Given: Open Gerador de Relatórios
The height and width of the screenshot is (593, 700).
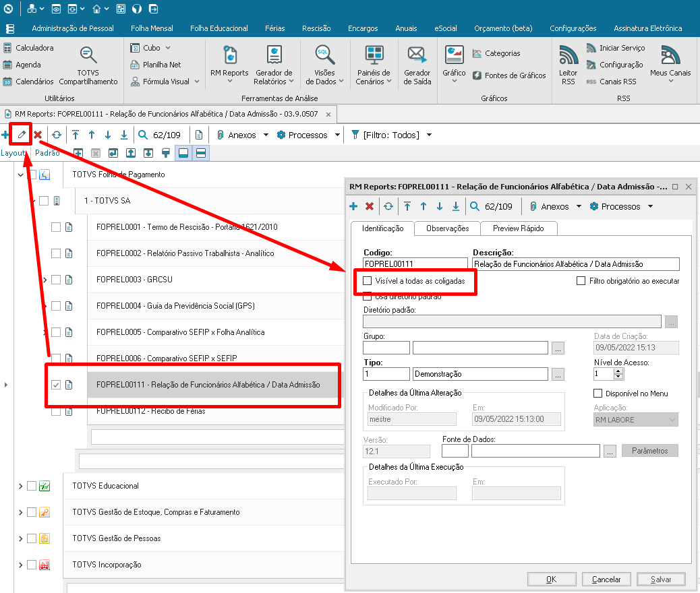Looking at the screenshot, I should tap(274, 64).
